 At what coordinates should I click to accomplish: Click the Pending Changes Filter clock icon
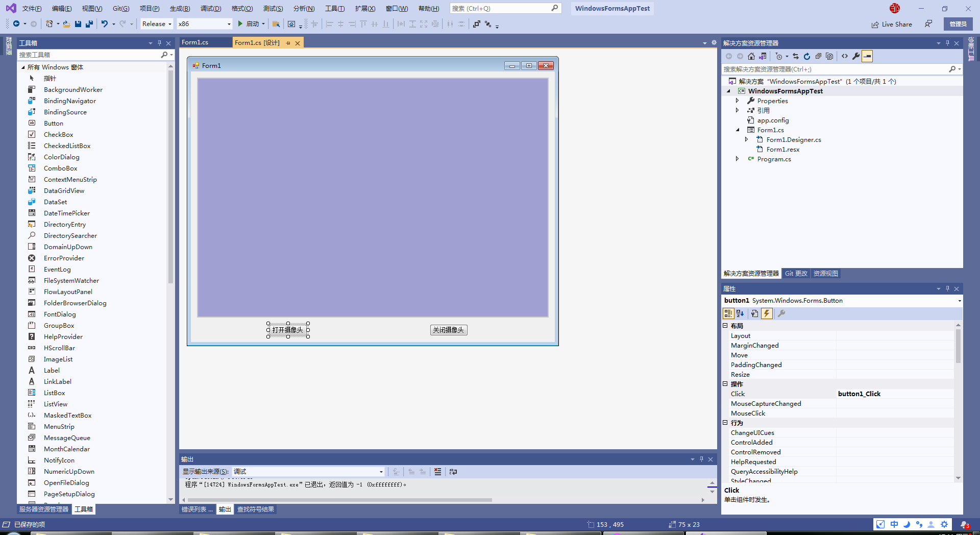click(779, 56)
